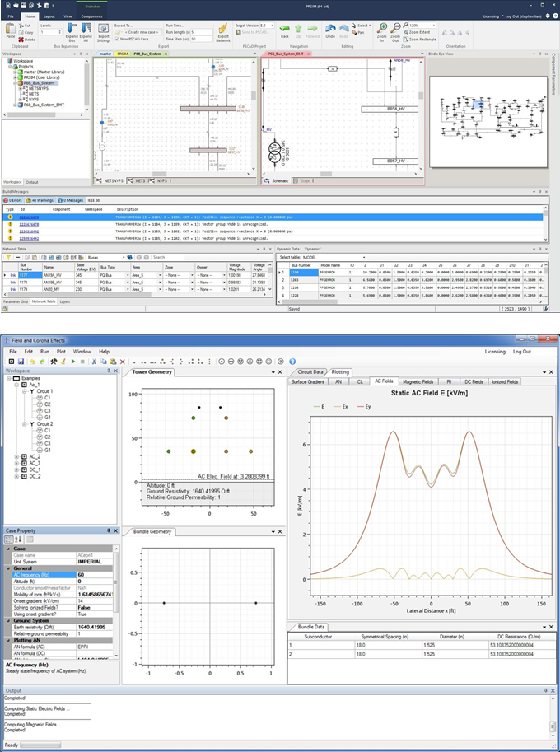
Task: Click the Output tab under PRSIM Workspace
Action: [32, 182]
